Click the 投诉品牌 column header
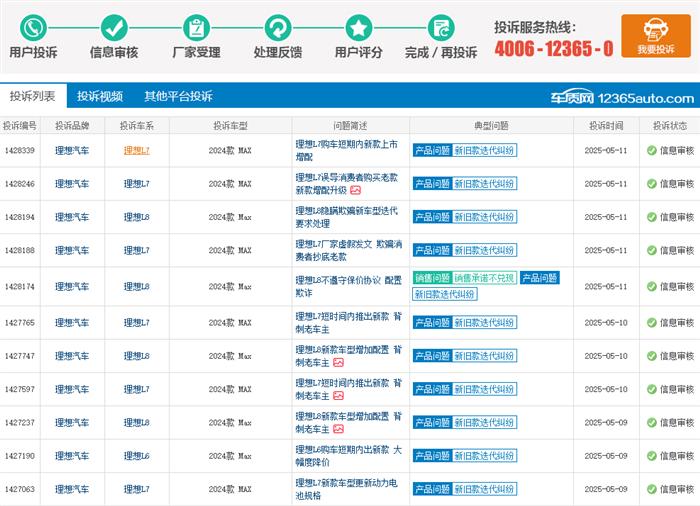This screenshot has width=700, height=506. (72, 126)
